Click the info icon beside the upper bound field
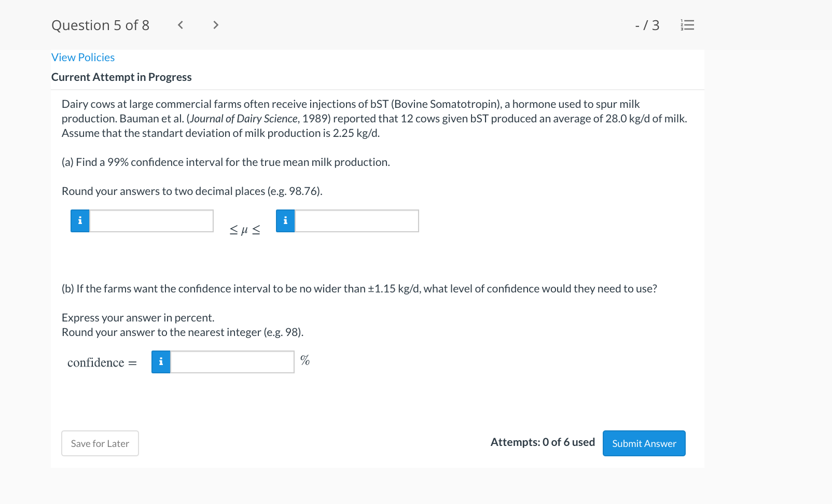 tap(285, 220)
